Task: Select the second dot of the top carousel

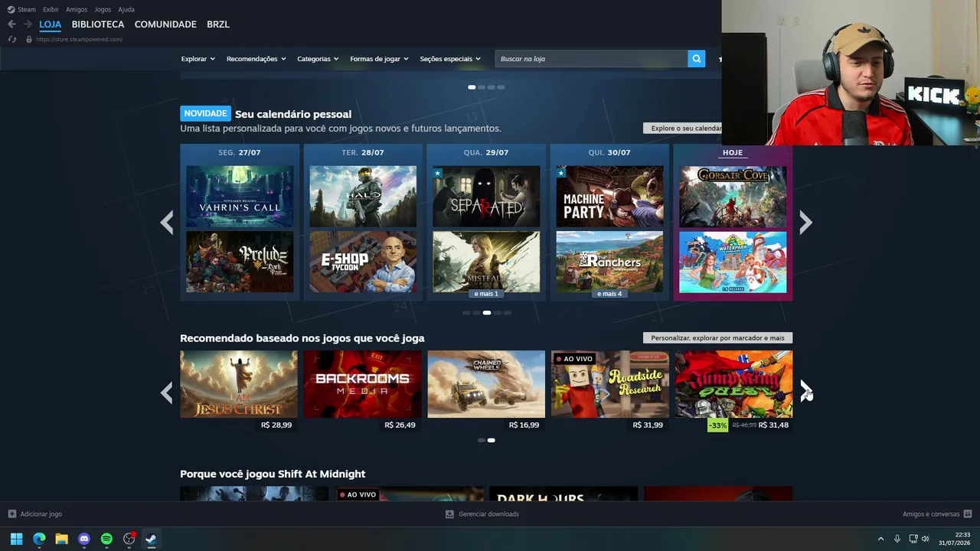Action: point(482,87)
